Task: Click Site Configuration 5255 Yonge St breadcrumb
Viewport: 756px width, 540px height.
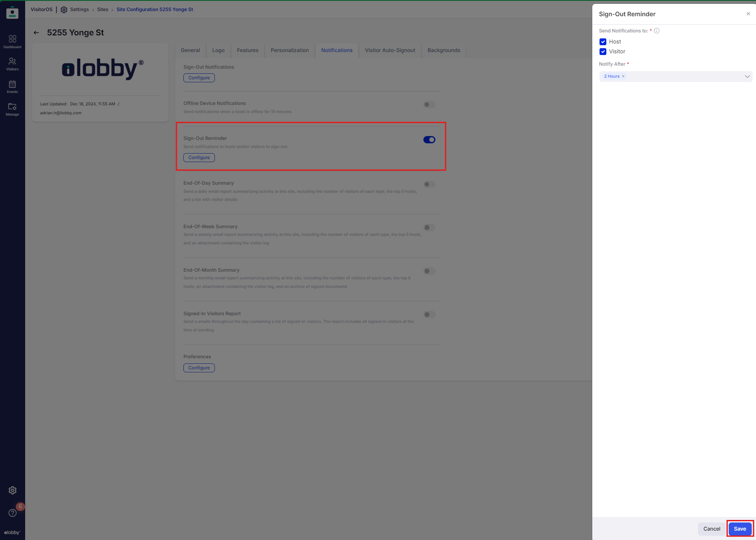Action: pos(155,9)
